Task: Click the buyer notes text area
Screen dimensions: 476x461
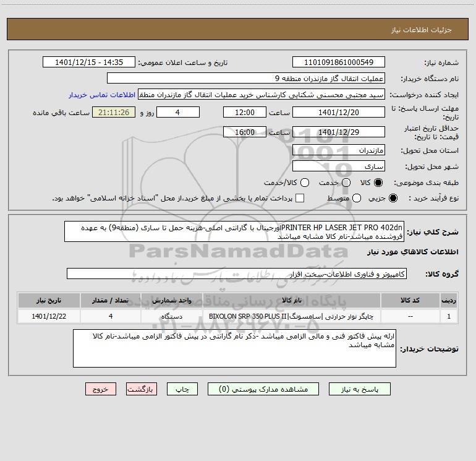Action: coord(235,348)
